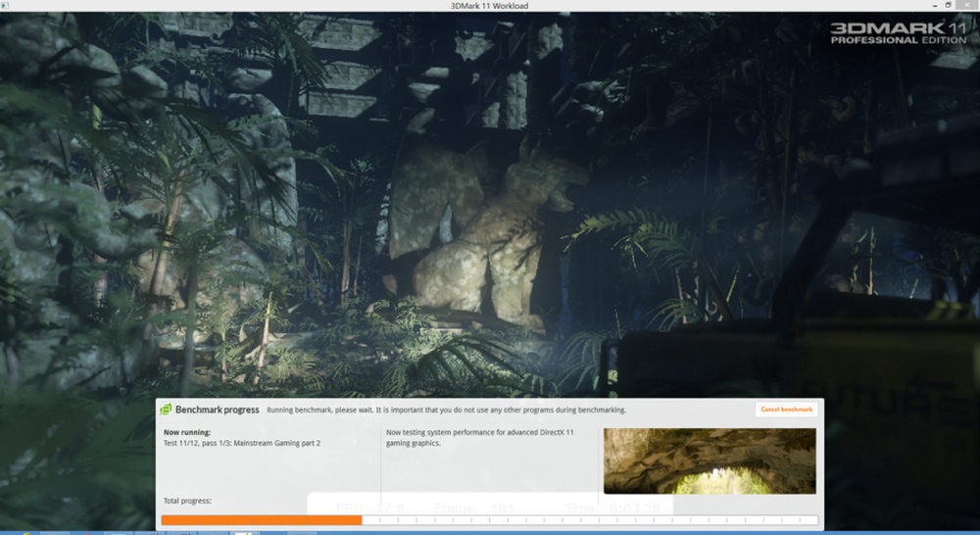This screenshot has width=980, height=535.
Task: Click the cave scene preview thumbnail
Action: pos(710,462)
